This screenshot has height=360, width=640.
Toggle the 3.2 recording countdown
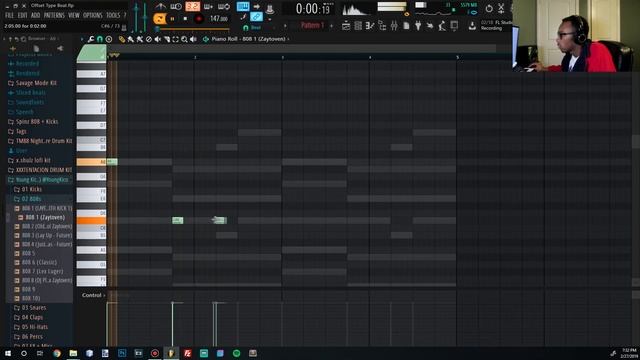[192, 7]
